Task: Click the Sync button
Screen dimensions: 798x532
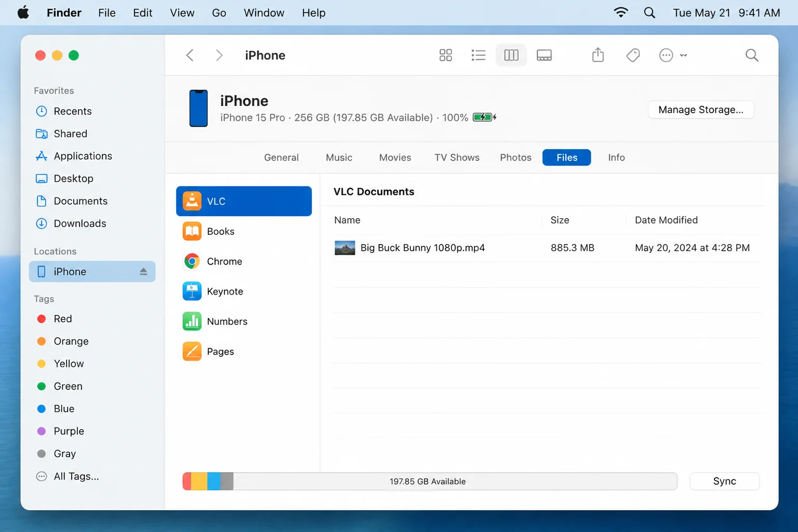Action: [724, 481]
